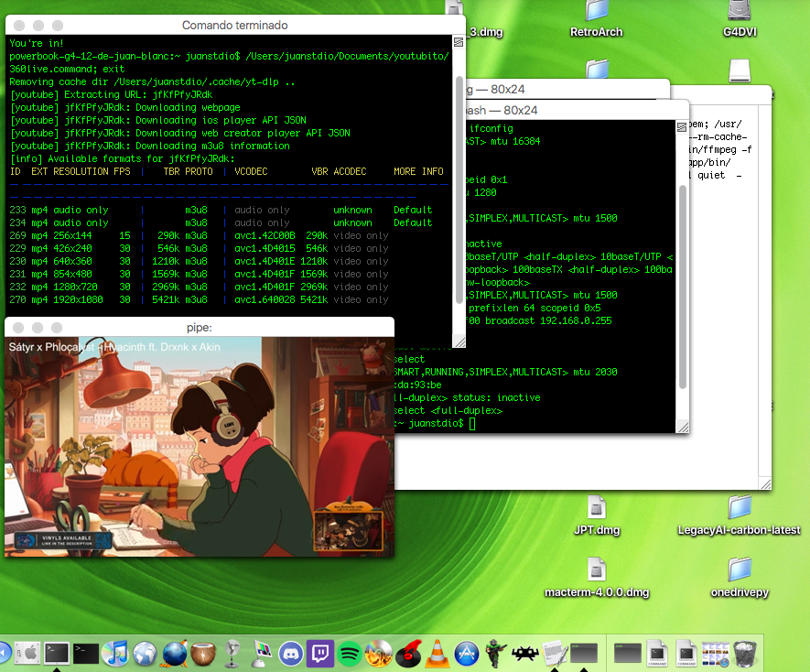Select the LegacyAI-carbon-latest folder

click(x=740, y=515)
